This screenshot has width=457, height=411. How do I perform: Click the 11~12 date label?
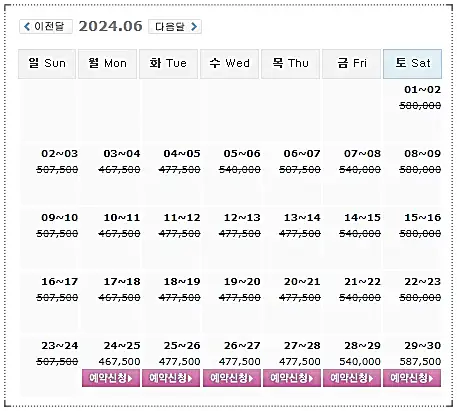182,218
